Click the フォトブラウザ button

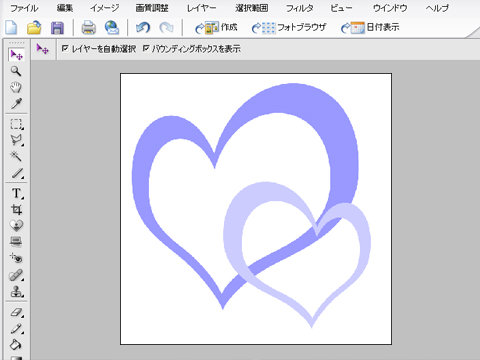(289, 28)
